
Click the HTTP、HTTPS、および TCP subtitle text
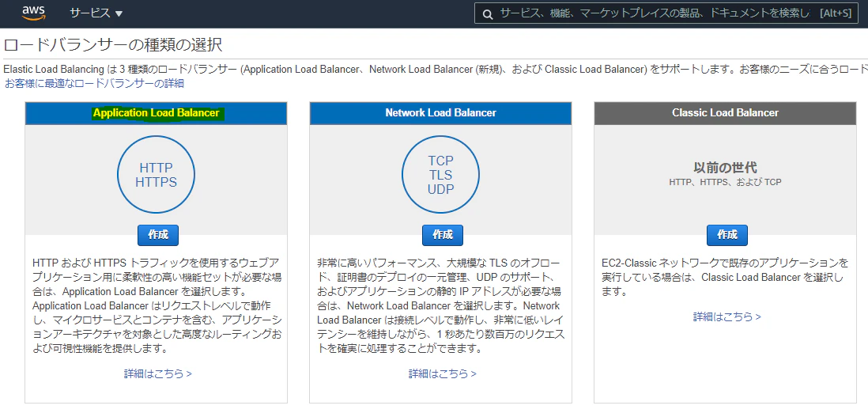pos(725,182)
